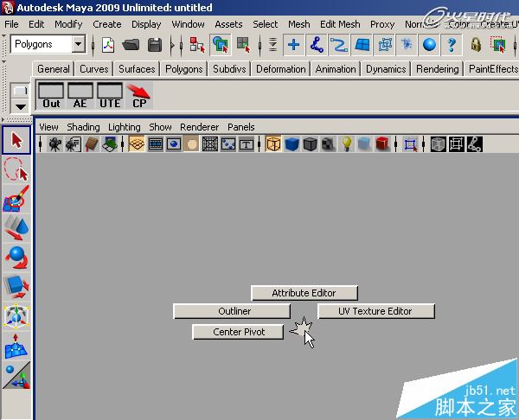
Task: Save the scene with floppy icon
Action: click(155, 45)
